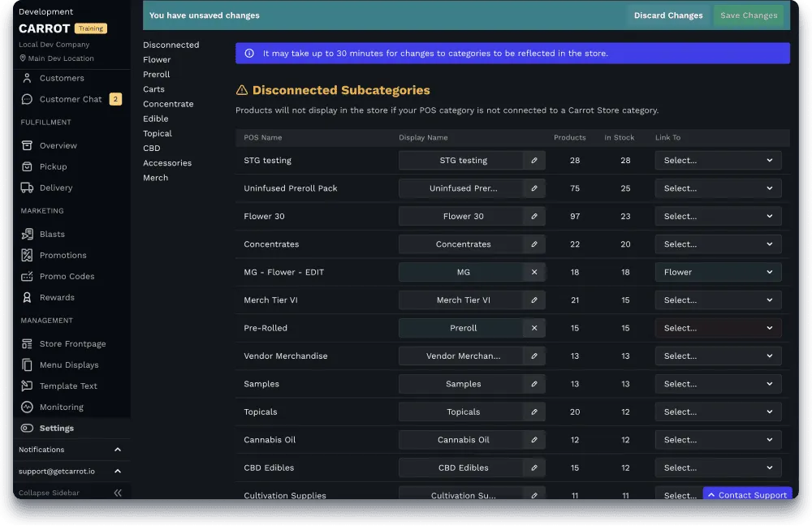Open Contact Support
The image size is (812, 526).
(747, 495)
